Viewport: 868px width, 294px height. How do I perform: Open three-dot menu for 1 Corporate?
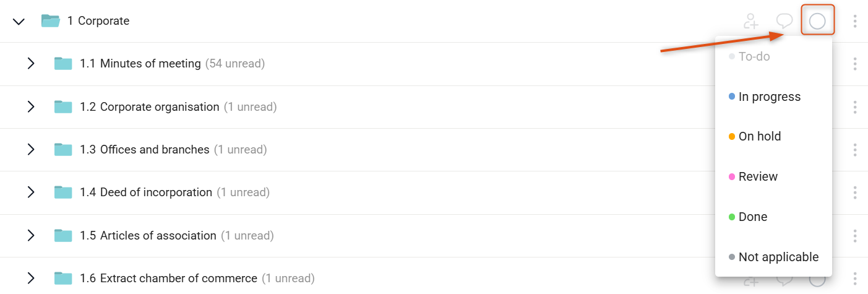tap(855, 21)
